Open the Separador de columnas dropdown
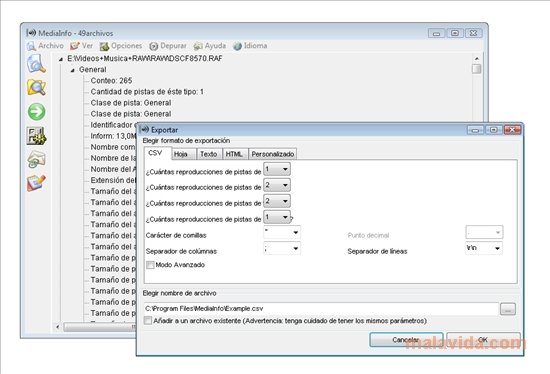 282,248
